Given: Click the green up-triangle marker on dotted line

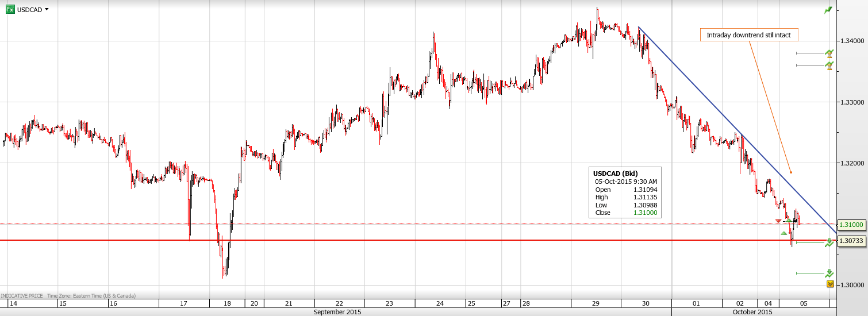Looking at the screenshot, I should [x=789, y=220].
